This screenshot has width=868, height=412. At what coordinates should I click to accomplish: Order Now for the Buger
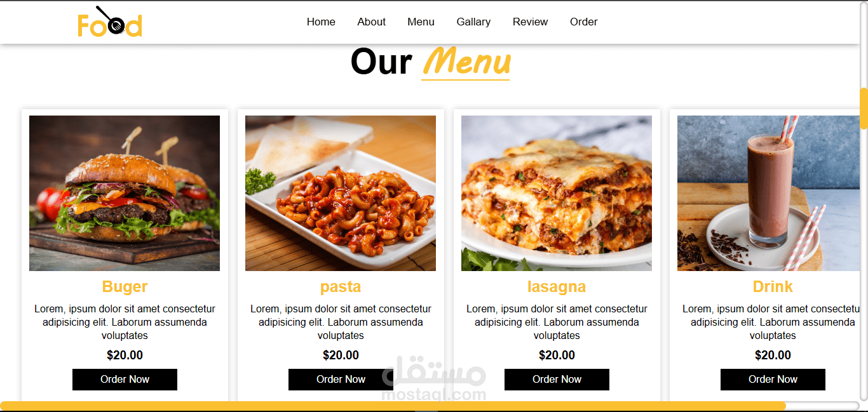pos(125,380)
